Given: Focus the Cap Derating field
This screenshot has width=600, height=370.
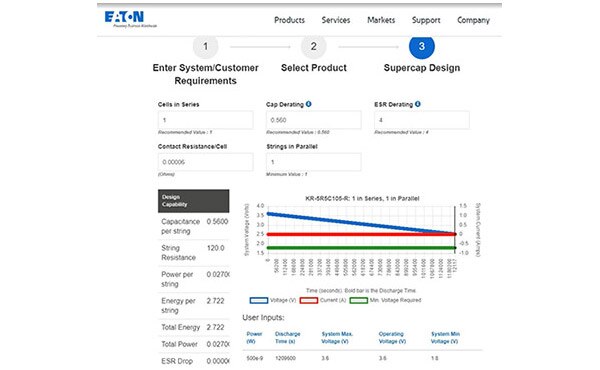Looking at the screenshot, I should [313, 120].
